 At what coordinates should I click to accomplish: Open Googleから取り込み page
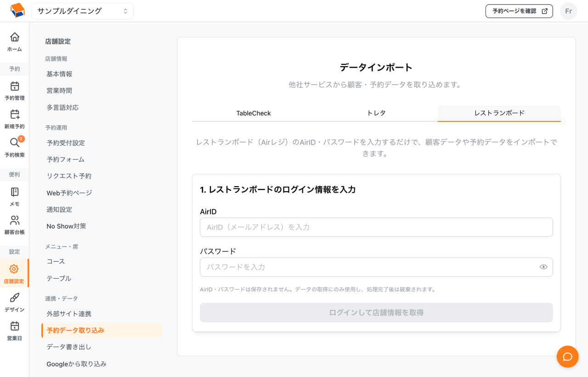(76, 364)
